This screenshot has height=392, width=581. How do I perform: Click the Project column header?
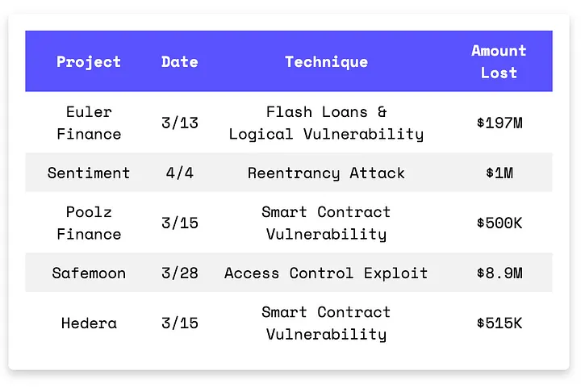tap(89, 62)
